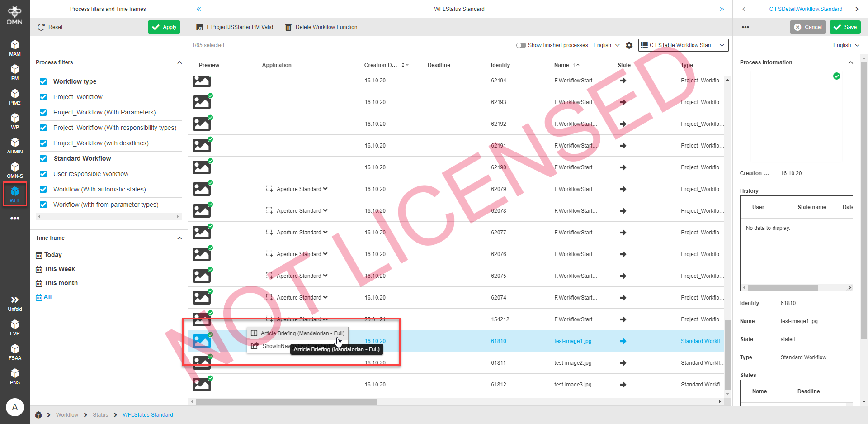Enable Show finished processes toggle
The height and width of the screenshot is (424, 868).
(x=521, y=45)
